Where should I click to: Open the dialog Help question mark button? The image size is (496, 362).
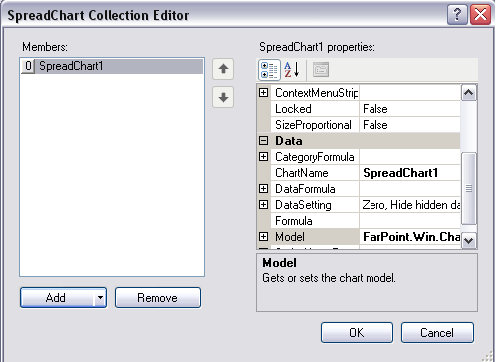click(457, 15)
